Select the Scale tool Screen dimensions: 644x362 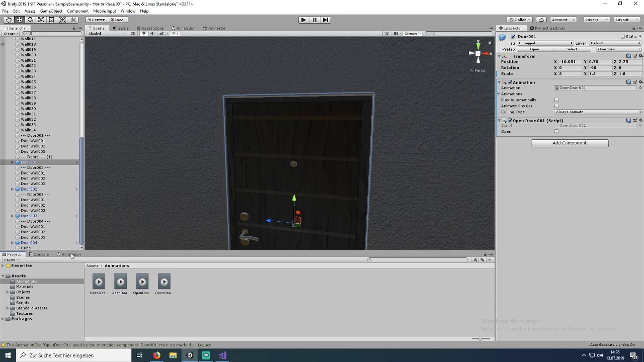pos(41,20)
